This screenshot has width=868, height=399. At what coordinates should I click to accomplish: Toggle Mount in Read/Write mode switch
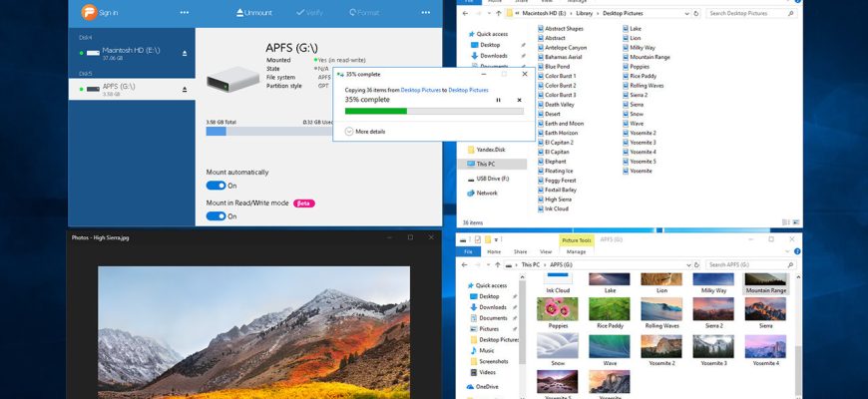[x=216, y=215]
